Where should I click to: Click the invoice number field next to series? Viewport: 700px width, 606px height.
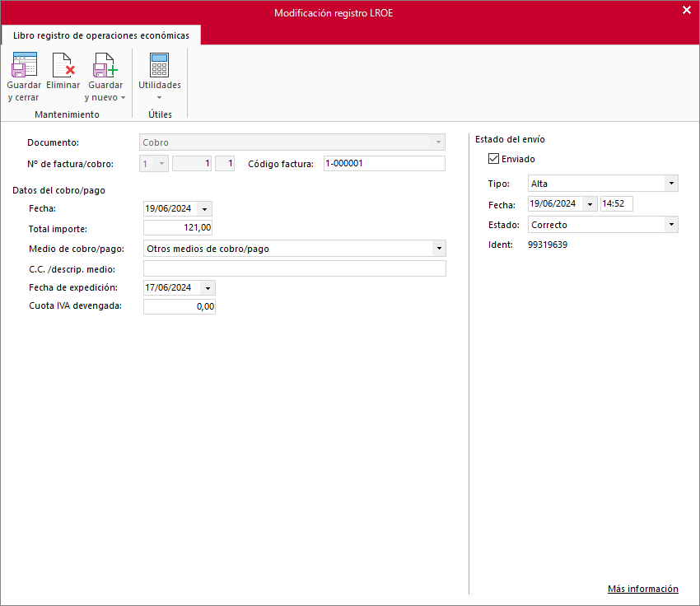tap(192, 164)
